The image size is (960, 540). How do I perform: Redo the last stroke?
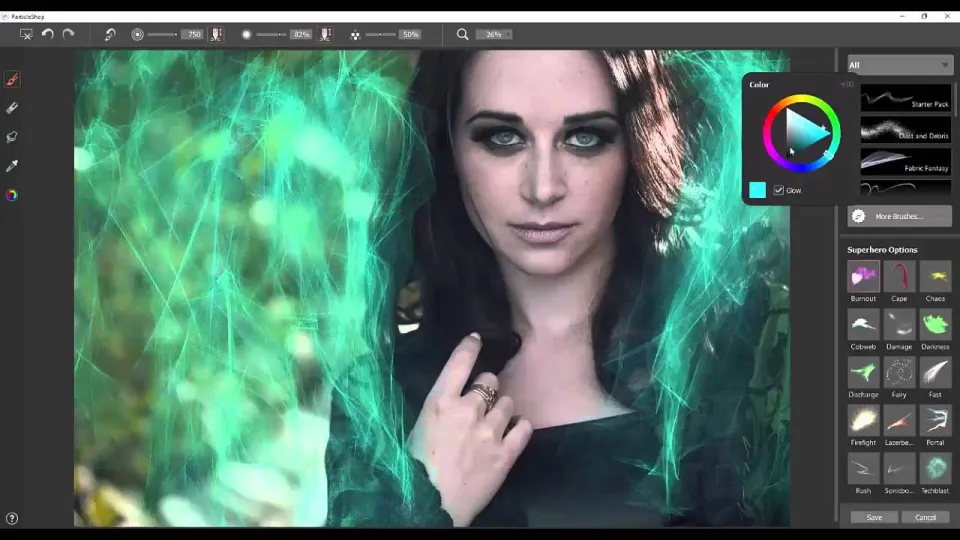(x=69, y=34)
